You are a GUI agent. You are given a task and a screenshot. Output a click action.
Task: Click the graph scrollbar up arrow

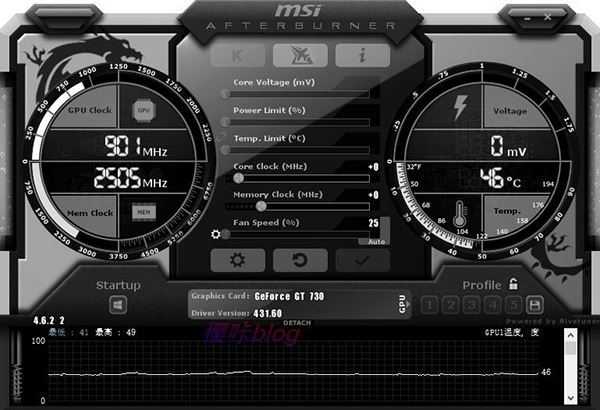pos(571,335)
